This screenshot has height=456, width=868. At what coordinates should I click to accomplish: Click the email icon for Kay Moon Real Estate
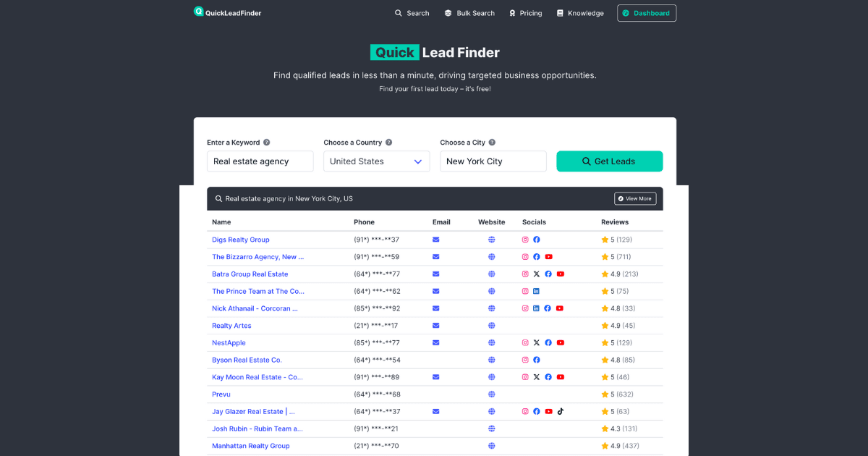click(436, 377)
